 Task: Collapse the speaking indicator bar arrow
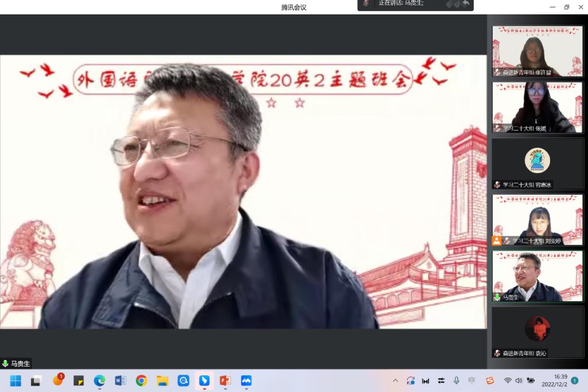click(466, 3)
